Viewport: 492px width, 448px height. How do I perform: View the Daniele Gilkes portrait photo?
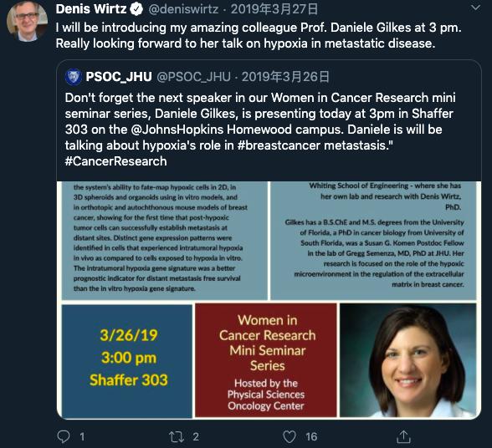point(408,360)
